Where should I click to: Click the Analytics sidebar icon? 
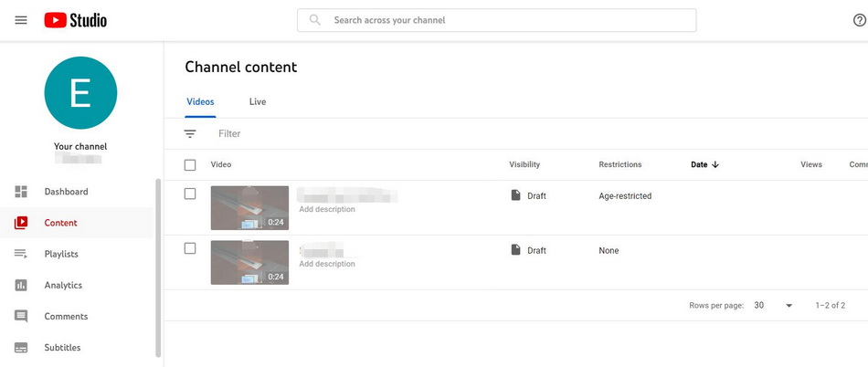pyautogui.click(x=21, y=285)
